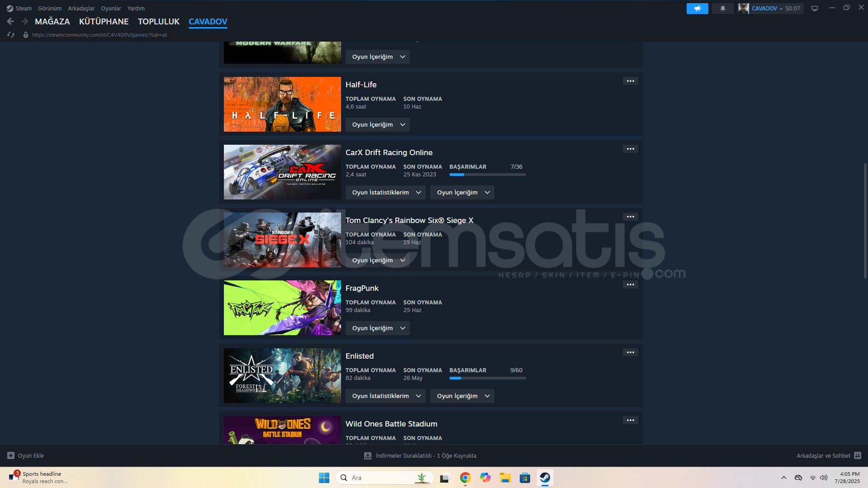Click the padlock icon beside the URL
The height and width of the screenshot is (488, 868).
coord(26,35)
